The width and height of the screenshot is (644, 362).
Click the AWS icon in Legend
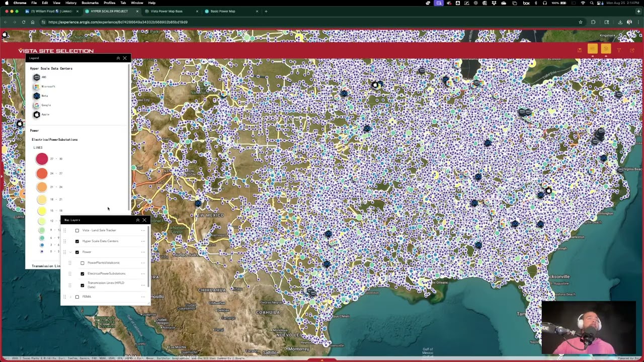click(37, 77)
